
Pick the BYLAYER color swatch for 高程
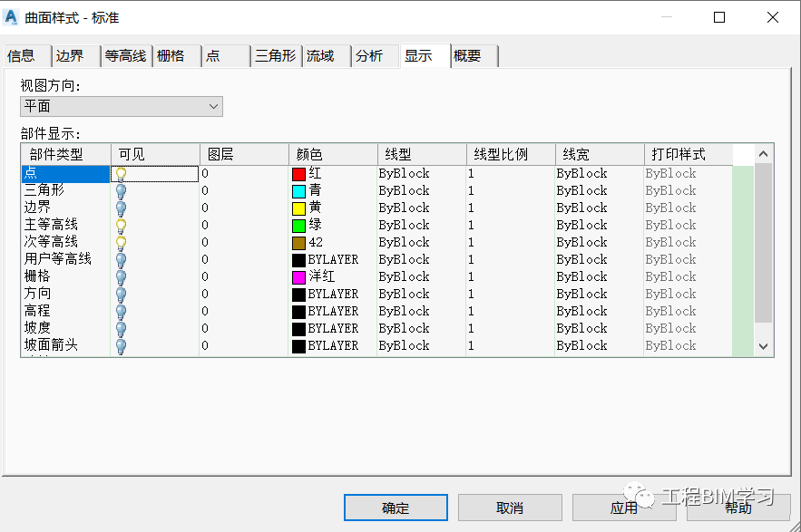(x=298, y=312)
